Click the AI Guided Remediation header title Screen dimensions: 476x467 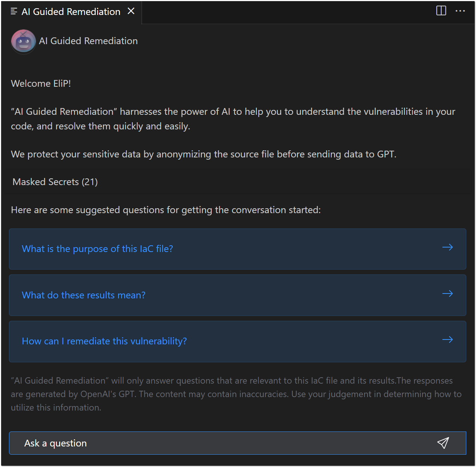pos(88,41)
